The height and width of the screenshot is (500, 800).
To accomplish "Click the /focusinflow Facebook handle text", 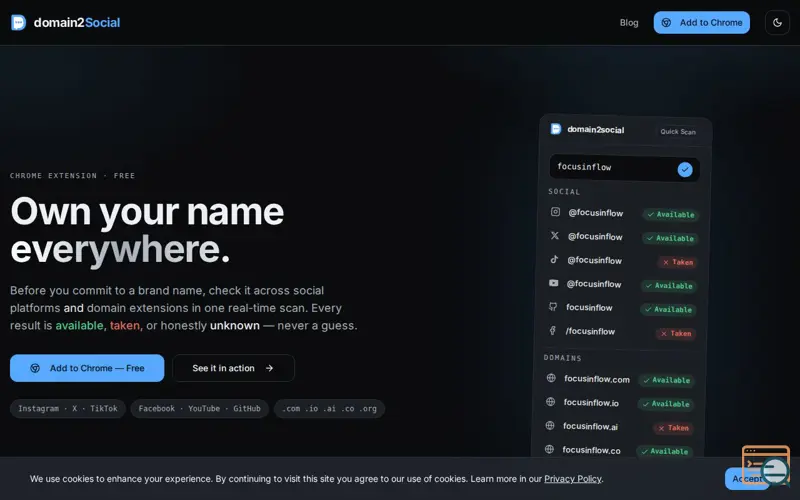I will tap(590, 332).
